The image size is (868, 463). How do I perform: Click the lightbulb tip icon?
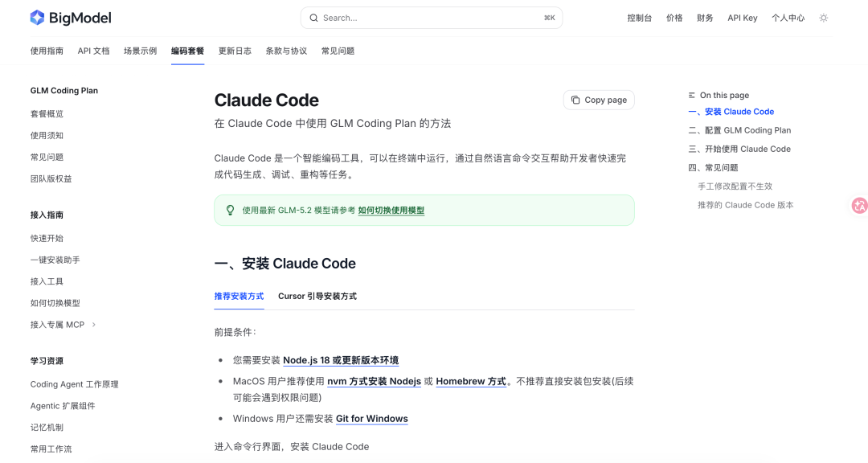tap(231, 210)
